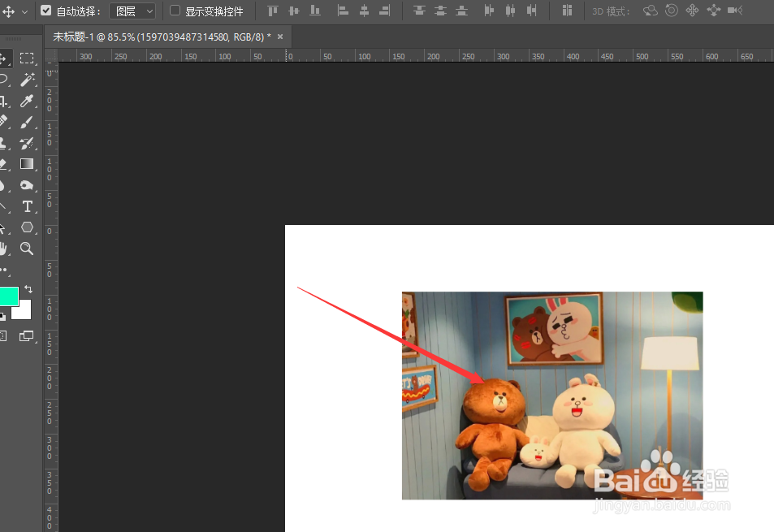Select the Clone Stamp tool
This screenshot has width=774, height=532.
(4, 143)
